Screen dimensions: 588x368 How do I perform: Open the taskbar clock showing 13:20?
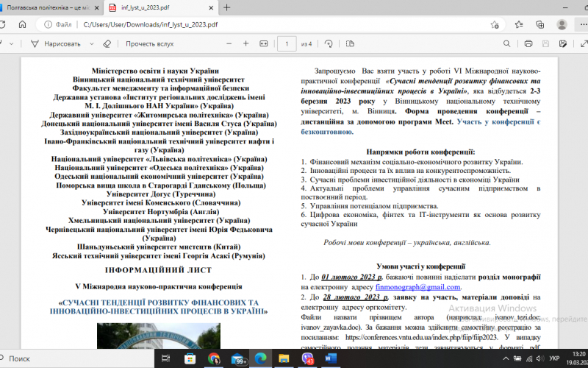tap(579, 358)
